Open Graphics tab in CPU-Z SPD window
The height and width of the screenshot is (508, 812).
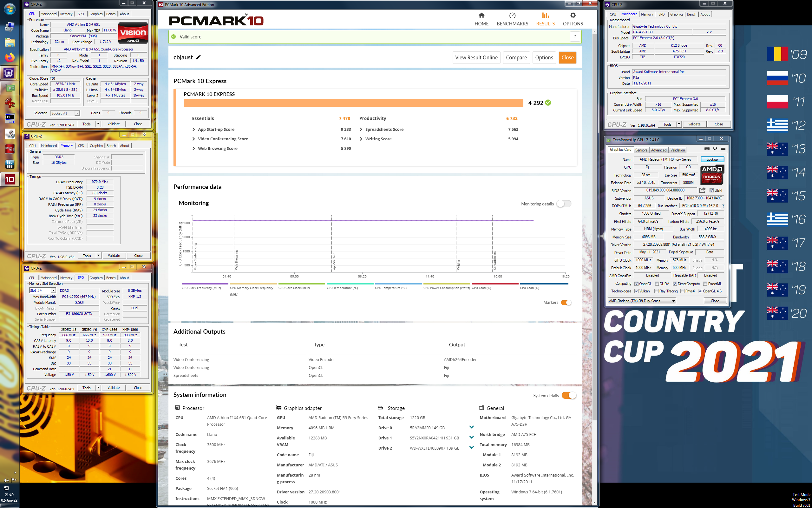[x=96, y=278]
